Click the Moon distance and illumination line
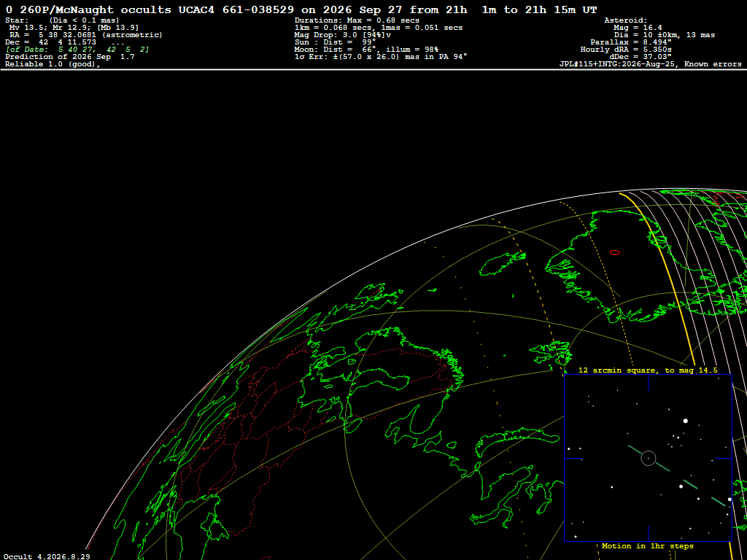This screenshot has height=560, width=747. (x=366, y=50)
